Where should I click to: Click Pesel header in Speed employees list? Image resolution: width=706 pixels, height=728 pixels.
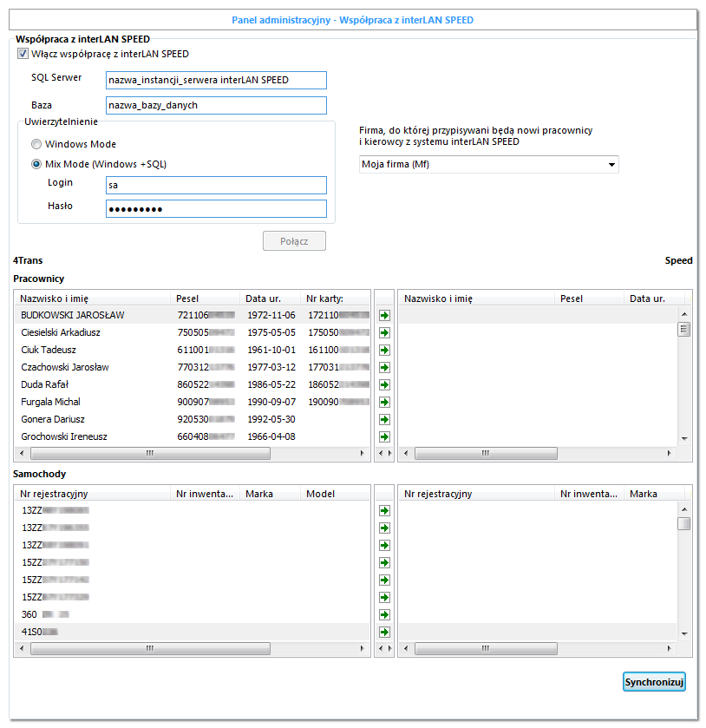pos(589,298)
